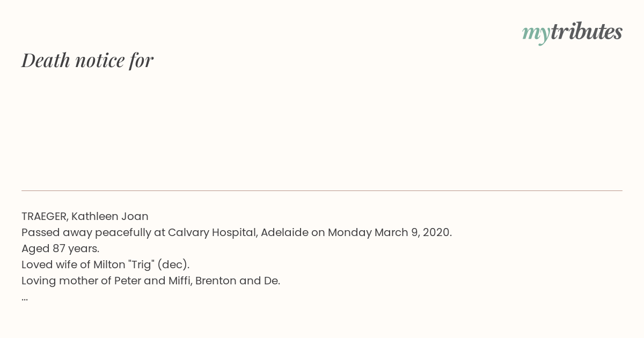Viewport: 644px width, 338px height.
Task: Select the name "TRAEGER, Kathleen Joan"
Action: tap(85, 216)
